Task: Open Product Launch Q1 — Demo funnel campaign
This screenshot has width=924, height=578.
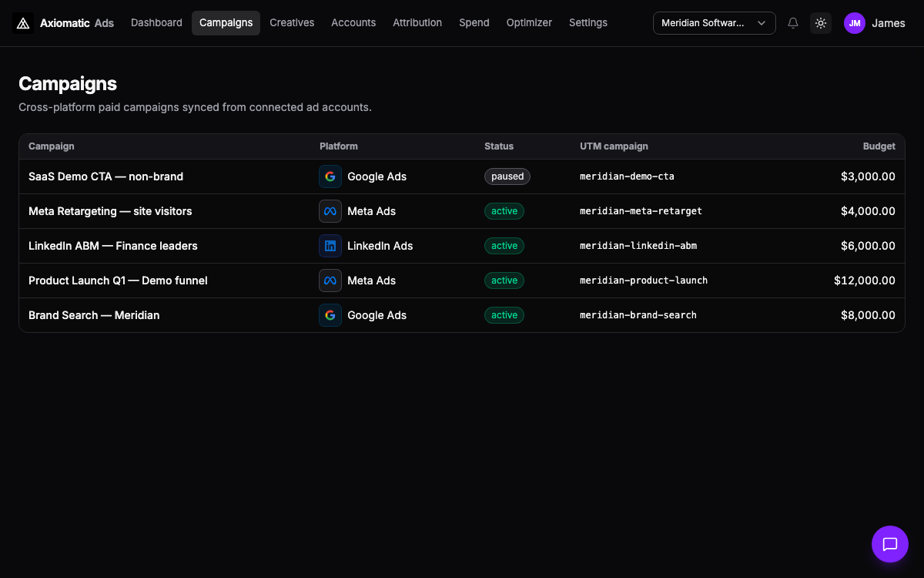Action: tap(118, 281)
